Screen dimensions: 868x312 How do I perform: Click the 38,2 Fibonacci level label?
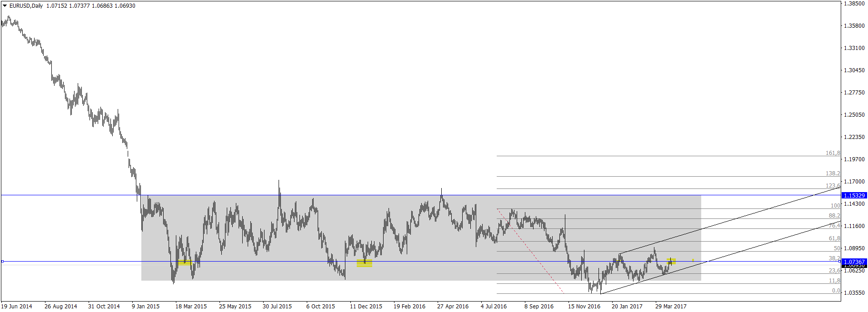click(x=834, y=258)
